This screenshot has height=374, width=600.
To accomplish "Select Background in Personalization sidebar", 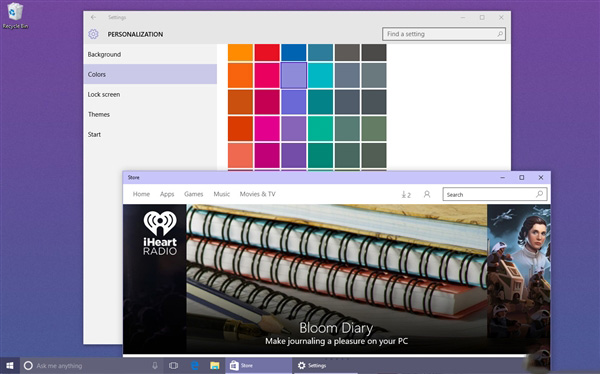I will (150, 54).
